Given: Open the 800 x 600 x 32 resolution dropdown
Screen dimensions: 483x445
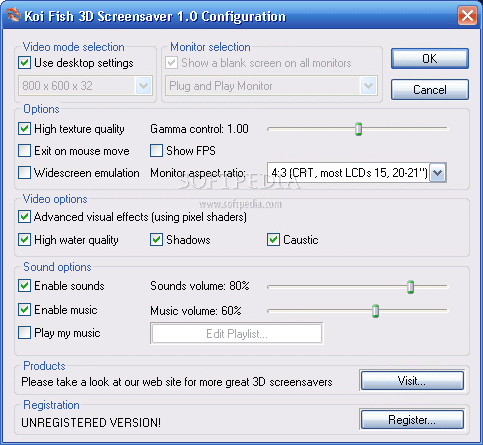Looking at the screenshot, I should click(x=144, y=86).
